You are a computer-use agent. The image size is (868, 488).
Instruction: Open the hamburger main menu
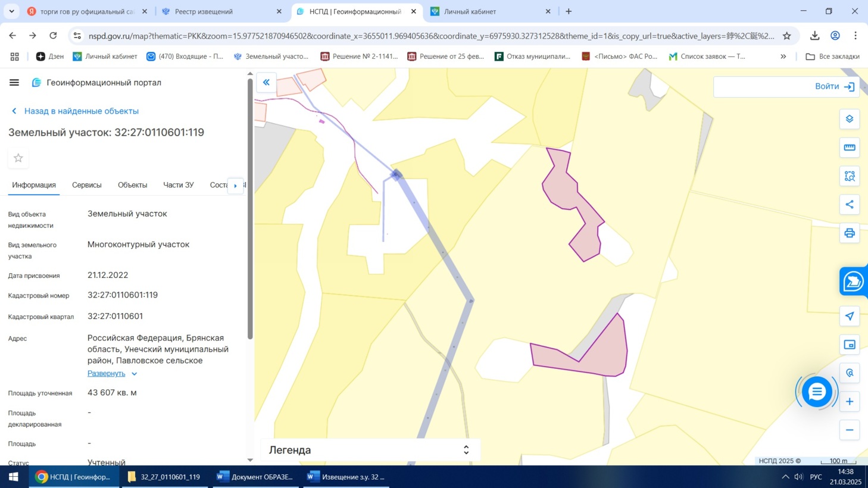pyautogui.click(x=14, y=83)
